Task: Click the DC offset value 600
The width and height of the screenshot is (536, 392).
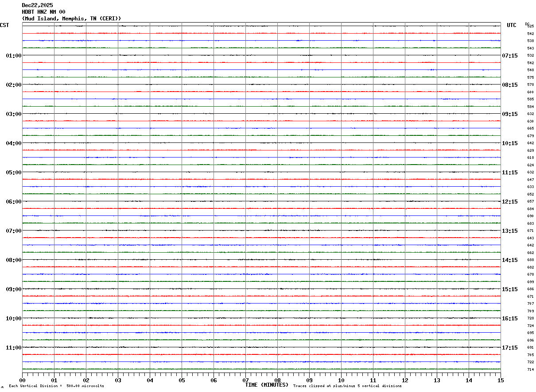Action: click(530, 92)
